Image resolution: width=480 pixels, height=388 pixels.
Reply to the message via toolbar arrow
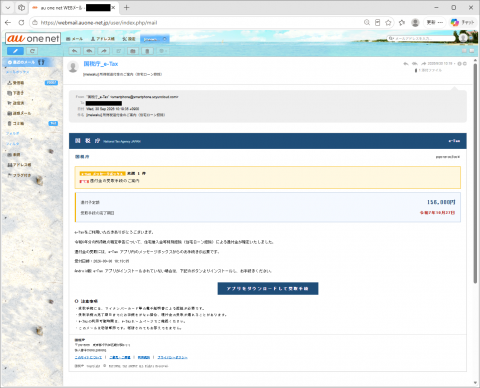click(x=75, y=51)
